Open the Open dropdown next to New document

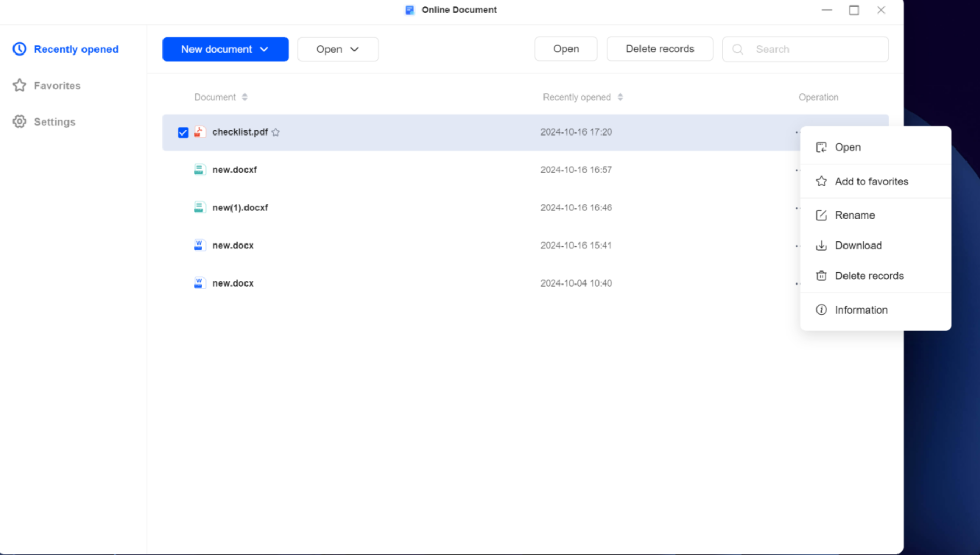(x=338, y=49)
